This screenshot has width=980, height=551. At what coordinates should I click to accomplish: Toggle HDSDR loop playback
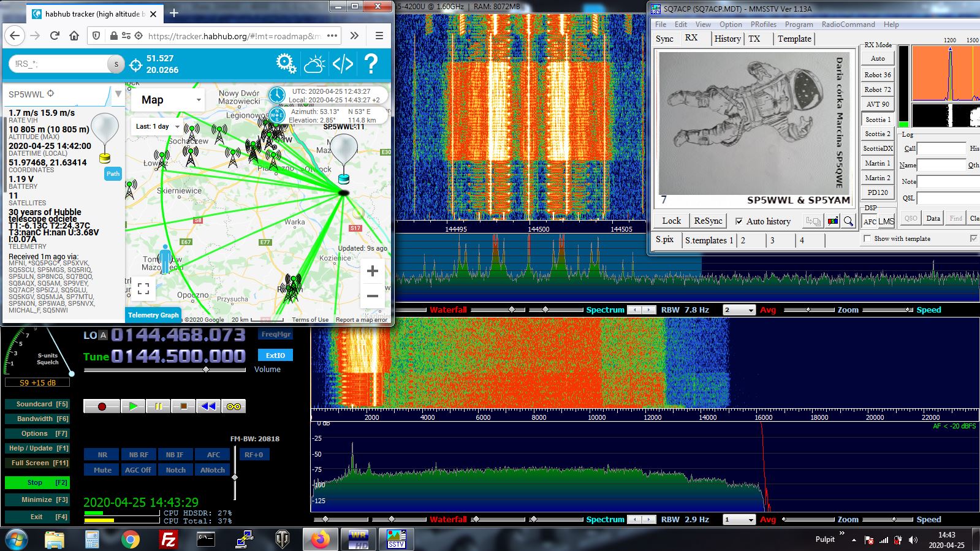(x=234, y=406)
